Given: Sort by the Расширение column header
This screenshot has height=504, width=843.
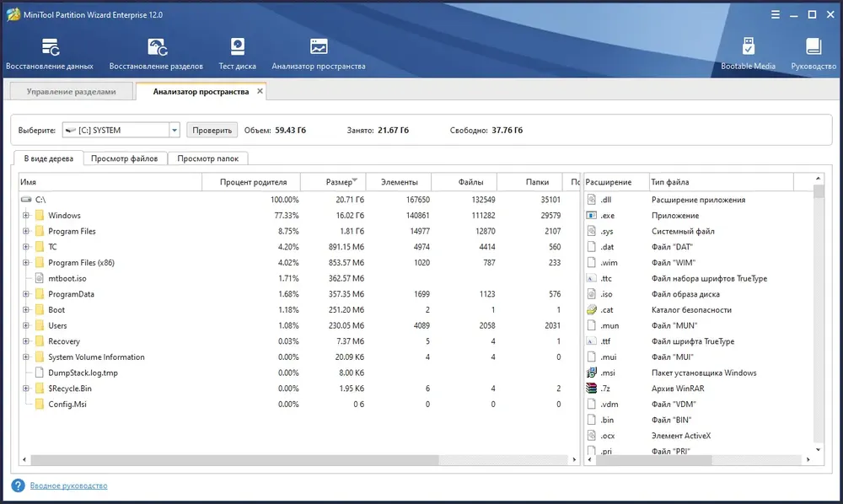Looking at the screenshot, I should pos(616,182).
